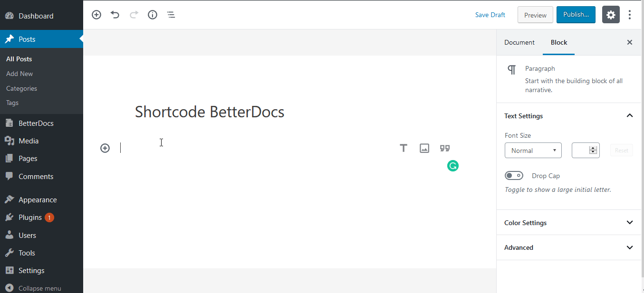
Task: Open the more tools three-dot menu
Action: pos(630,15)
